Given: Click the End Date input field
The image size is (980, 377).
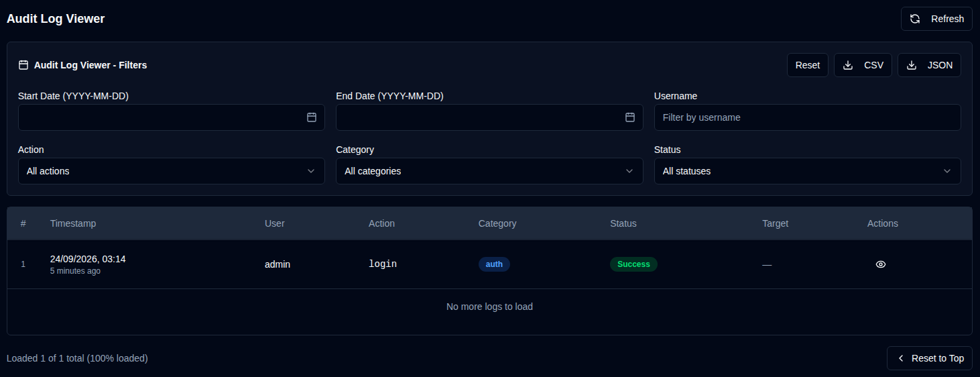Looking at the screenshot, I should [489, 117].
